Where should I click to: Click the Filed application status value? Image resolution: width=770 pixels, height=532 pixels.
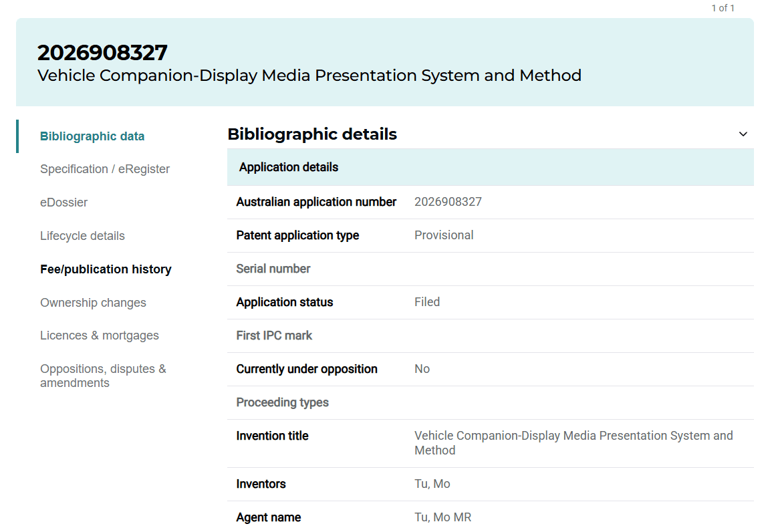tap(426, 302)
